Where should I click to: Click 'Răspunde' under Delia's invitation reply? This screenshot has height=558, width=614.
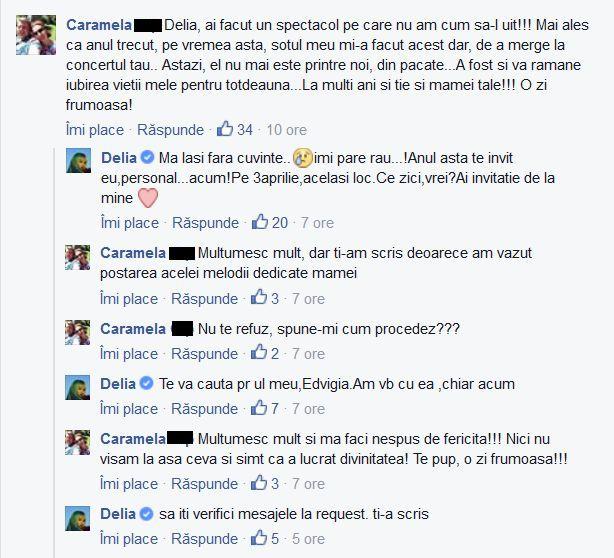205,223
